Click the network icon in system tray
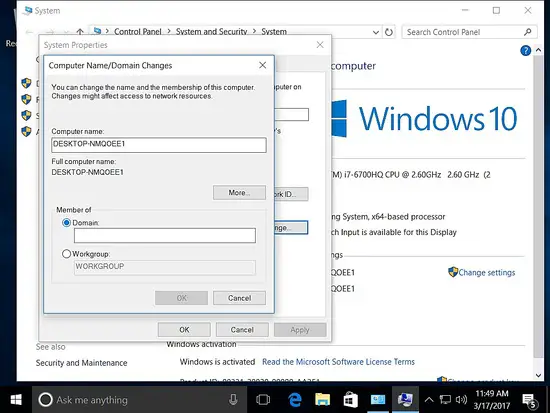Image resolution: width=550 pixels, height=413 pixels. coord(445,400)
